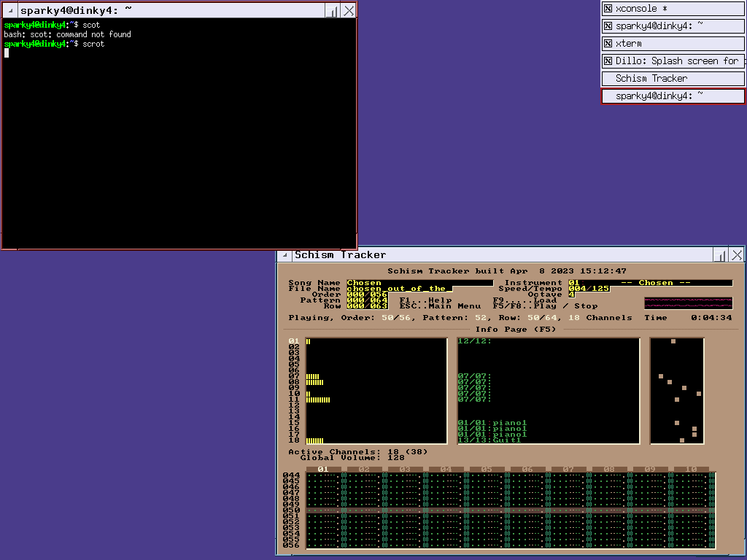Click channel 11 volume bar
The width and height of the screenshot is (747, 560).
click(x=318, y=400)
